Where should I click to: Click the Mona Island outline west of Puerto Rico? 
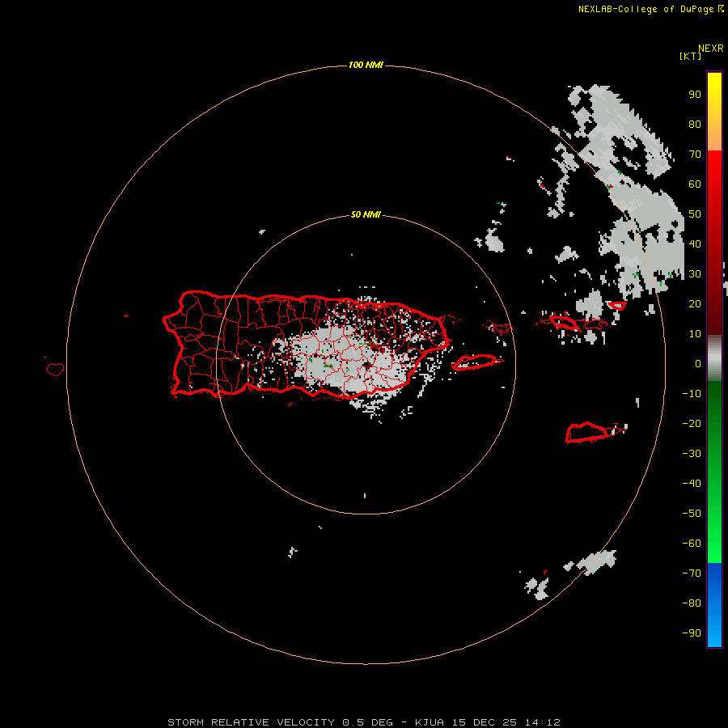pos(55,369)
